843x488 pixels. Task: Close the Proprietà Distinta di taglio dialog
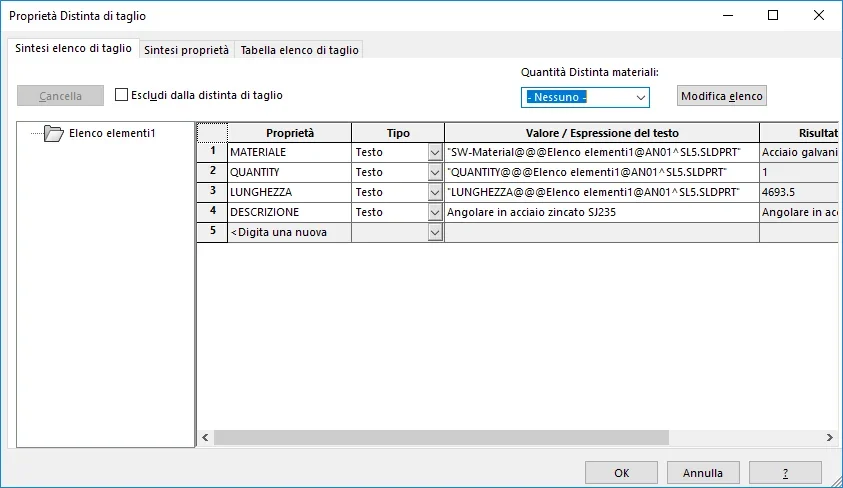(x=818, y=16)
